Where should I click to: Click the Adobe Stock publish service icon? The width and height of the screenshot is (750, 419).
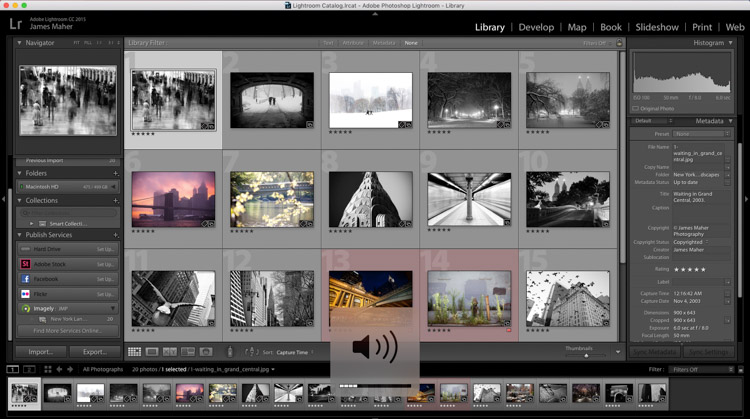point(25,264)
